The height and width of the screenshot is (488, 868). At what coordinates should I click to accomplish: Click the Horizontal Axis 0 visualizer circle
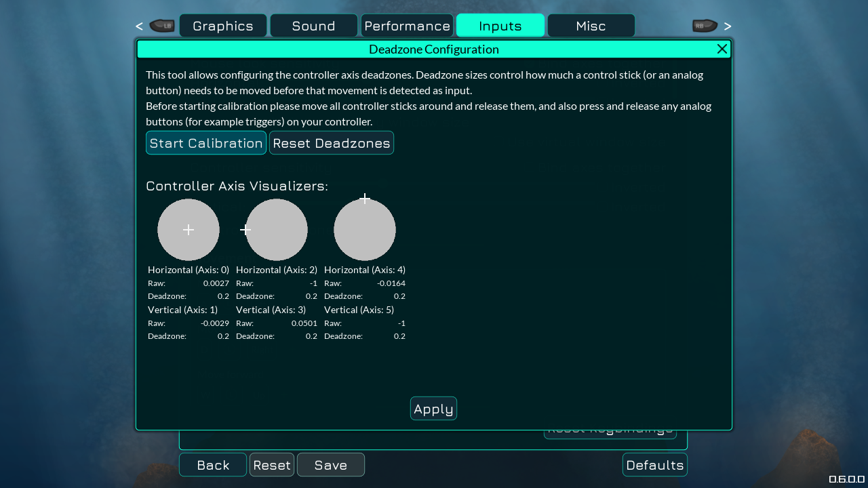189,230
